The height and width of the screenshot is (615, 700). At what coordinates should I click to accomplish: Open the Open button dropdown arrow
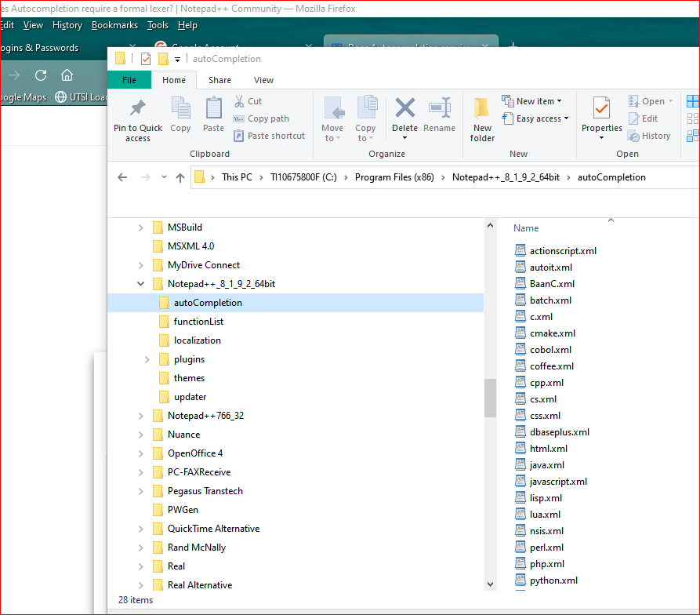tap(670, 101)
